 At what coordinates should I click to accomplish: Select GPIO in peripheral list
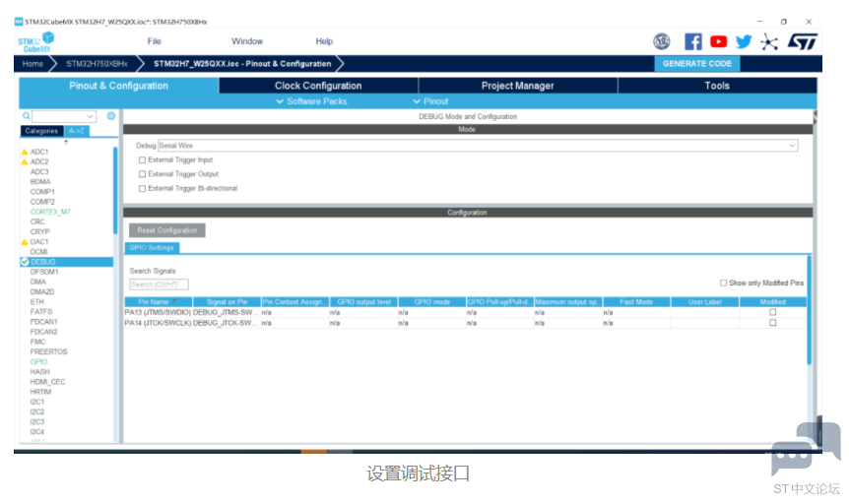click(x=39, y=362)
